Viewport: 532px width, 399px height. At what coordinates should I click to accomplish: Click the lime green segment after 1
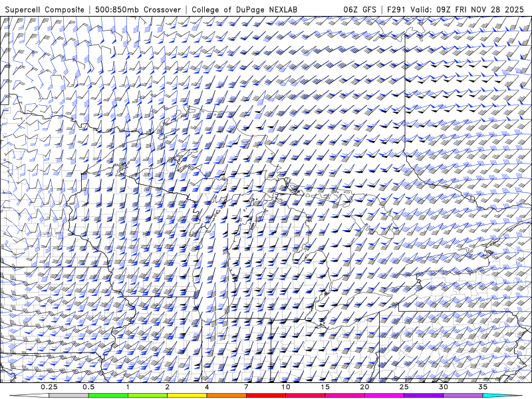tap(148, 396)
